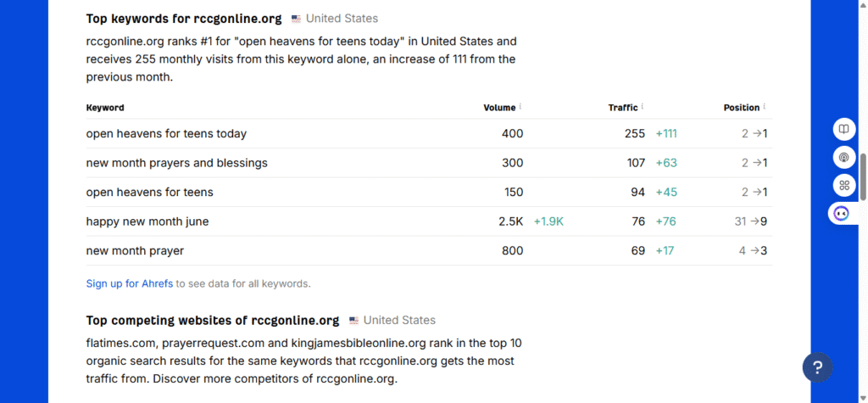The image size is (868, 403).
Task: Click the Keyword column header
Action: pos(105,108)
